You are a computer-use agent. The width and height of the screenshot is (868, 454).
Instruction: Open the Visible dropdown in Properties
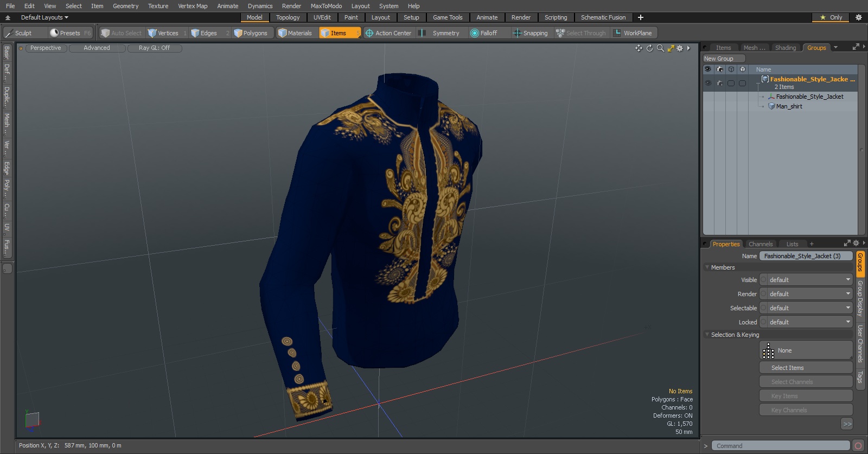tap(806, 280)
